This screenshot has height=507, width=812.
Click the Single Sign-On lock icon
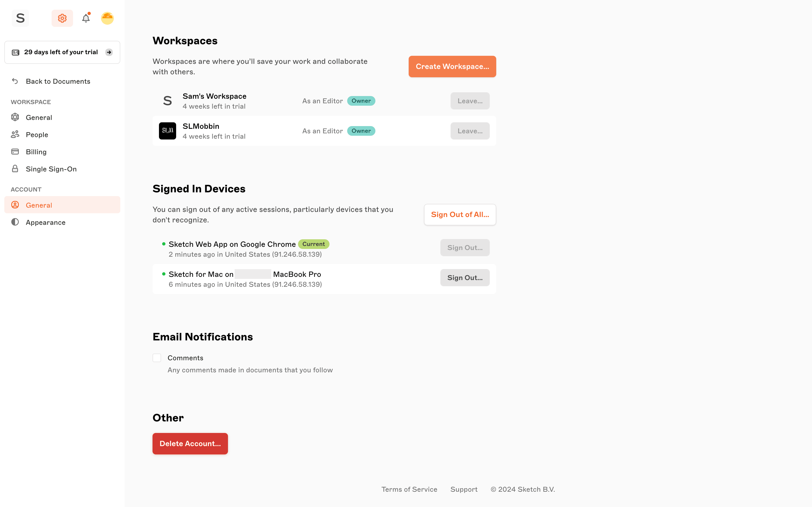15,169
